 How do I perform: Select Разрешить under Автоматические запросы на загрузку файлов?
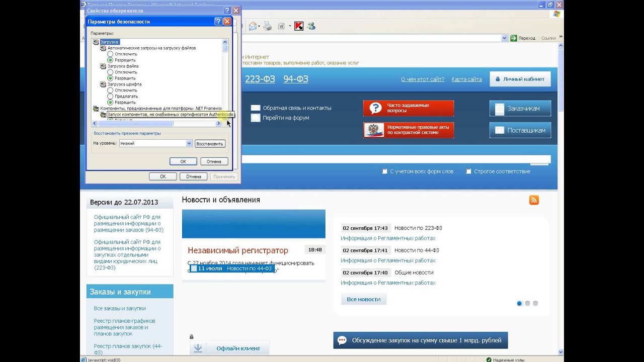click(x=110, y=60)
